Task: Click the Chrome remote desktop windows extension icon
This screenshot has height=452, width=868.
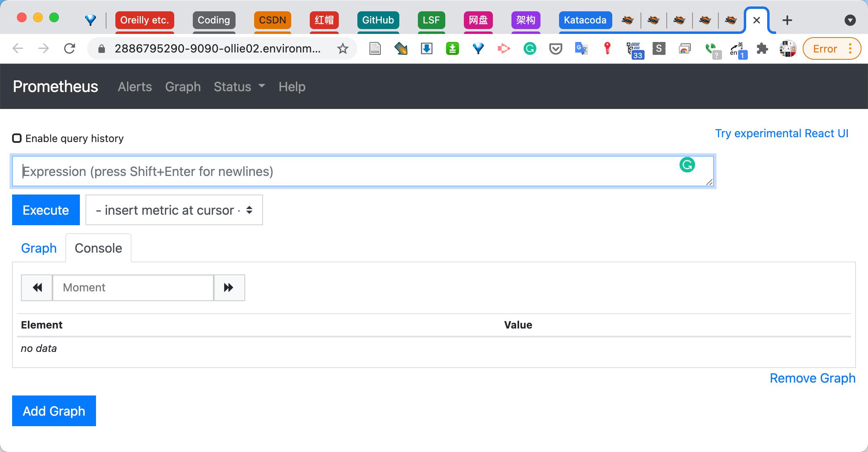Action: [x=684, y=49]
